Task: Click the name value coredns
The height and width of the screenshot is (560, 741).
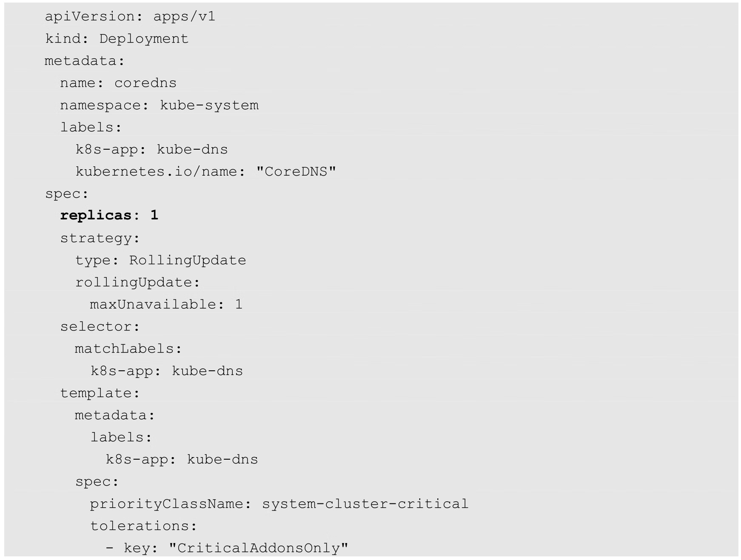Action: [145, 83]
